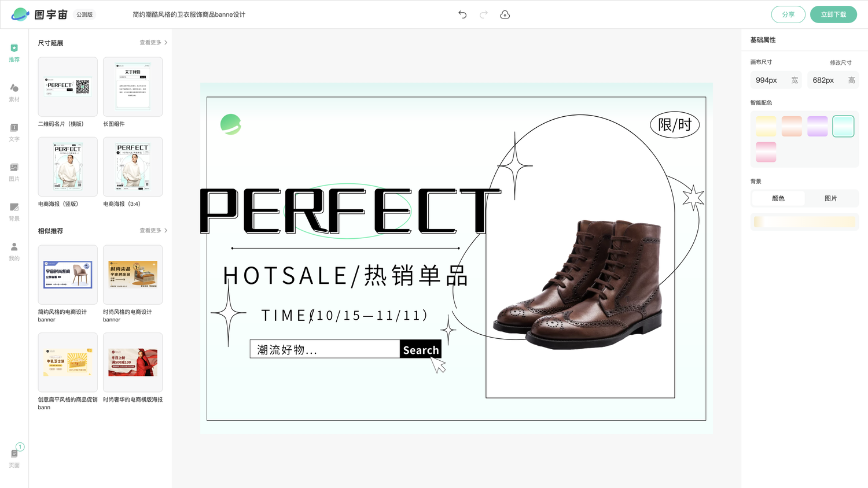Image resolution: width=868 pixels, height=488 pixels.
Task: Select the 电商海报（3:4）thumbnail
Action: coord(133,167)
